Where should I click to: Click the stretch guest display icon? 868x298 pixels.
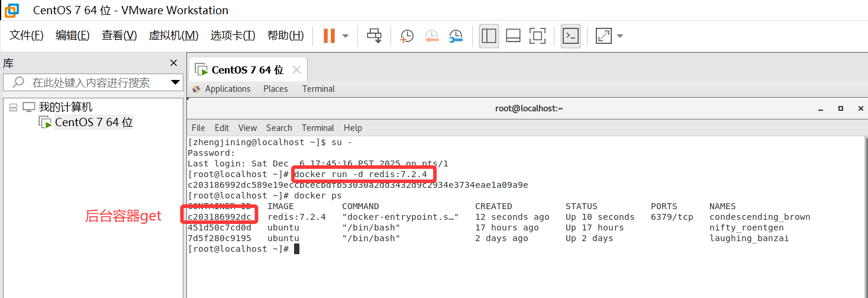tap(603, 36)
